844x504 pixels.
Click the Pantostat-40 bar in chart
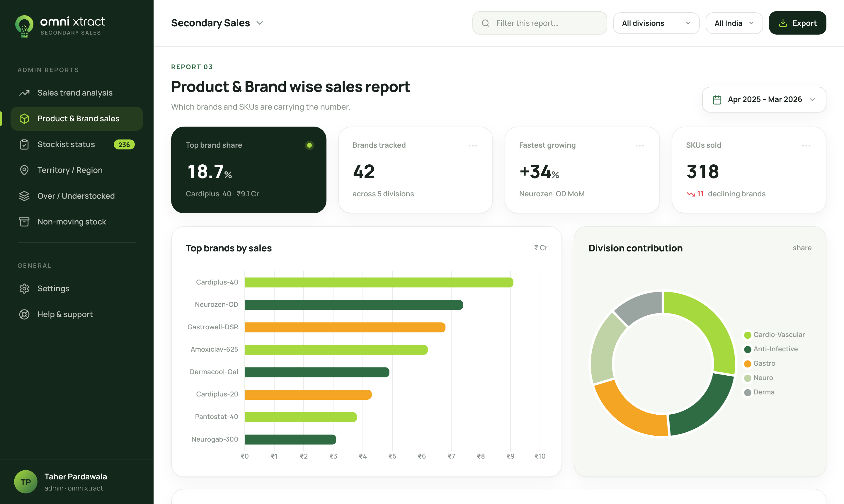tap(301, 417)
